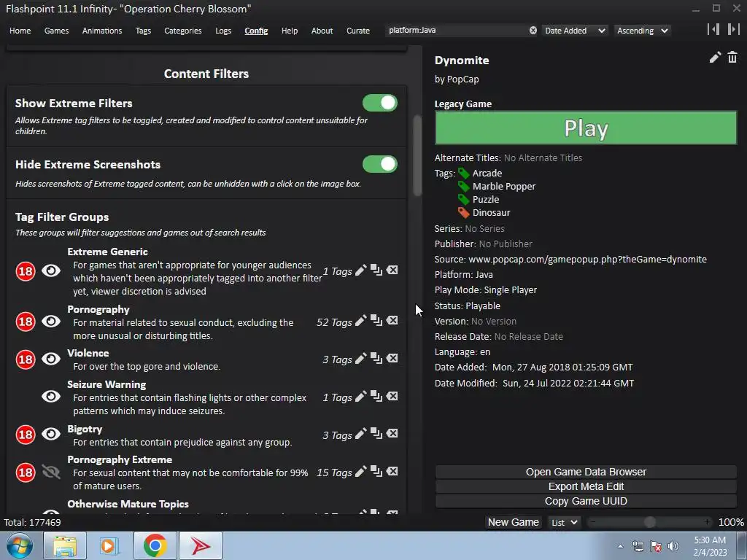Click the volume speaker tray icon
Screen dimensions: 747x560
click(673, 546)
